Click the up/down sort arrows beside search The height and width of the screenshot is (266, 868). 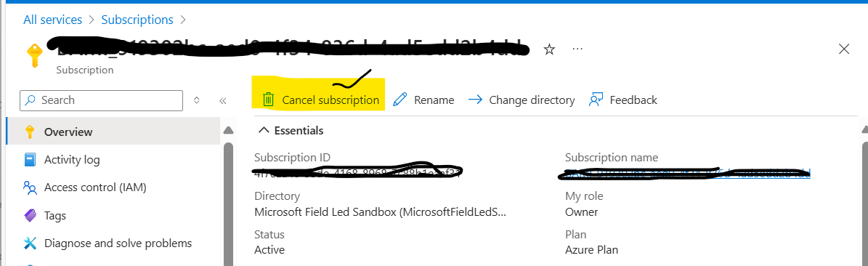coord(197,100)
